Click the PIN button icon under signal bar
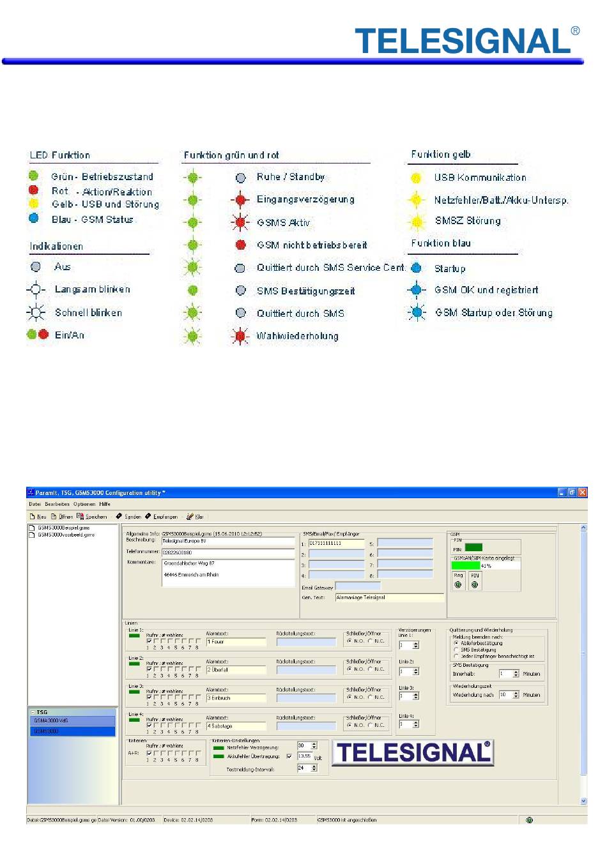607x868 pixels. tap(475, 584)
